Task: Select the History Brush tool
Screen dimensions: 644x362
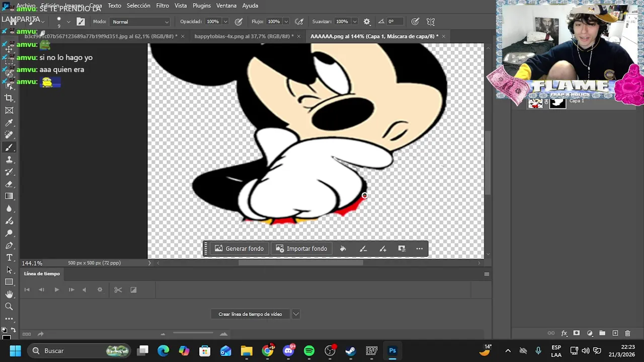Action: click(x=9, y=172)
